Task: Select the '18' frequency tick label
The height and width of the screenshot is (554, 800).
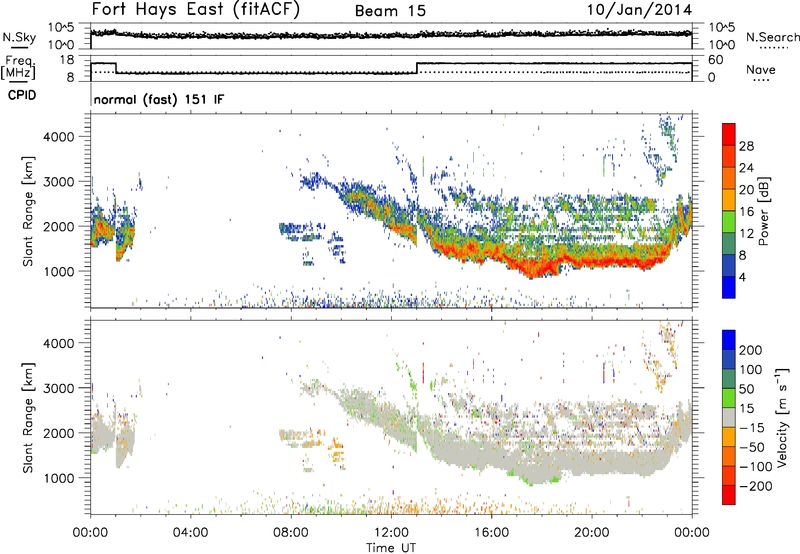Action: point(66,60)
